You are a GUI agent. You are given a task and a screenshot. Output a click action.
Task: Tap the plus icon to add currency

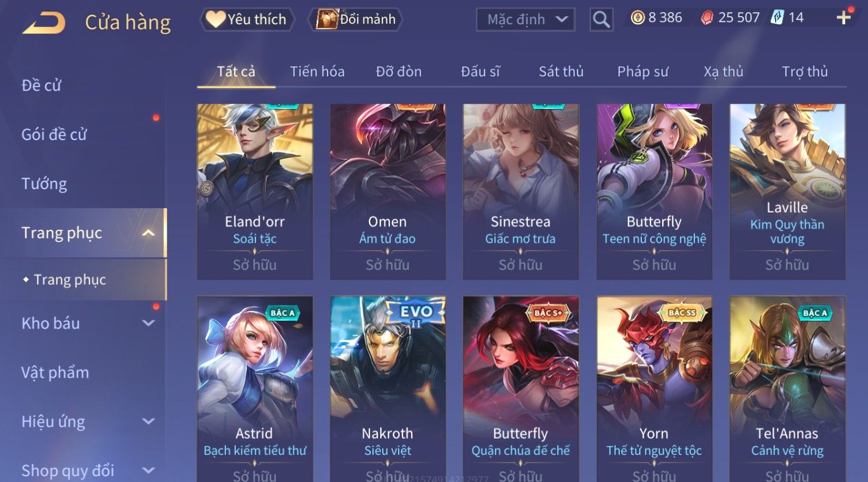pyautogui.click(x=844, y=18)
